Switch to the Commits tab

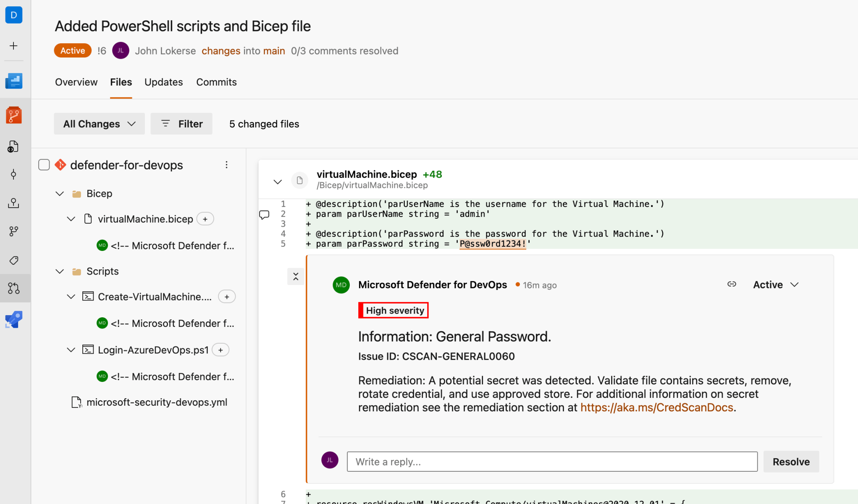(216, 82)
